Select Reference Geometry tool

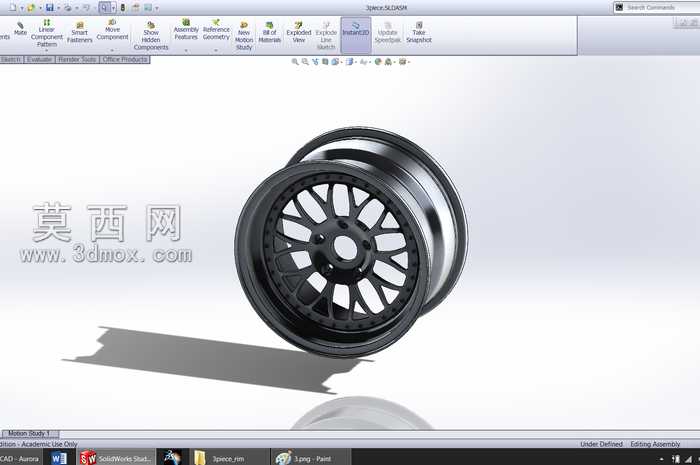tap(216, 29)
